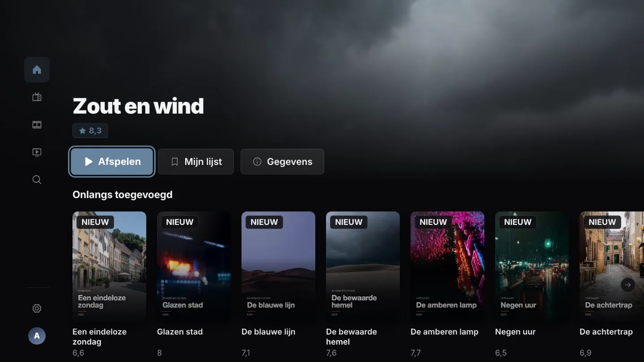Select the Een eindeloze zondag poster
The image size is (644, 362).
click(x=109, y=266)
